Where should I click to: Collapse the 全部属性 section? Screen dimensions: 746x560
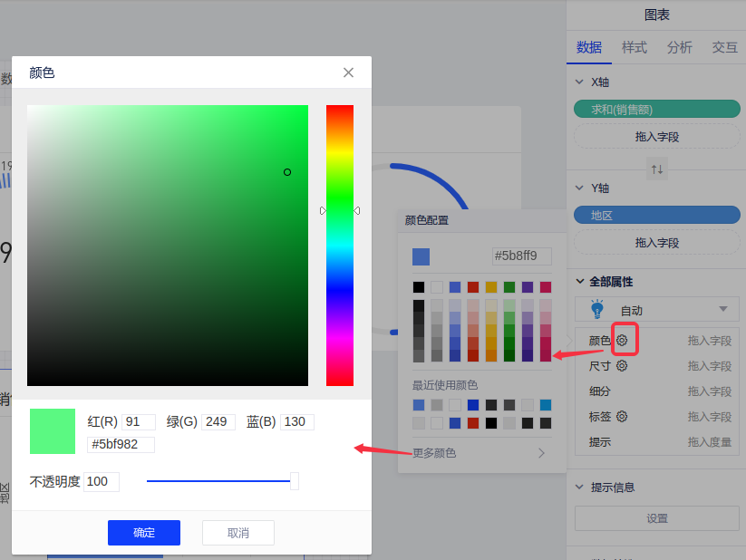[580, 282]
